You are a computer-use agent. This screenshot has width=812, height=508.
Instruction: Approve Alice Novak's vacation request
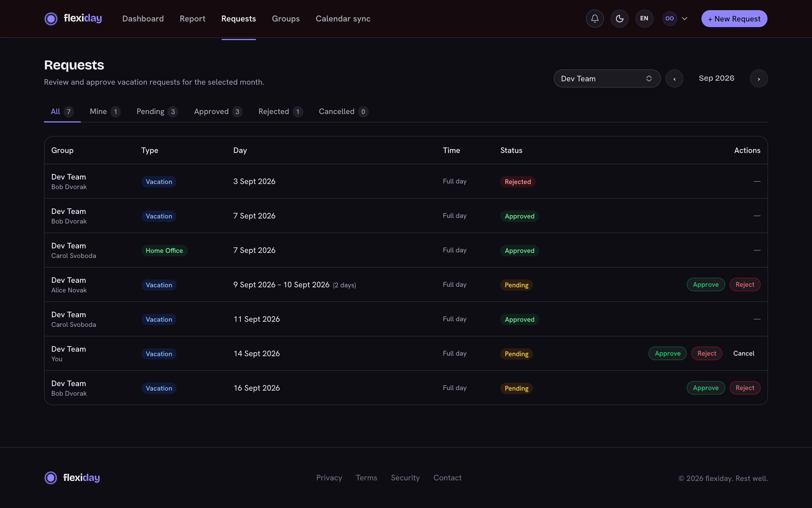(706, 284)
